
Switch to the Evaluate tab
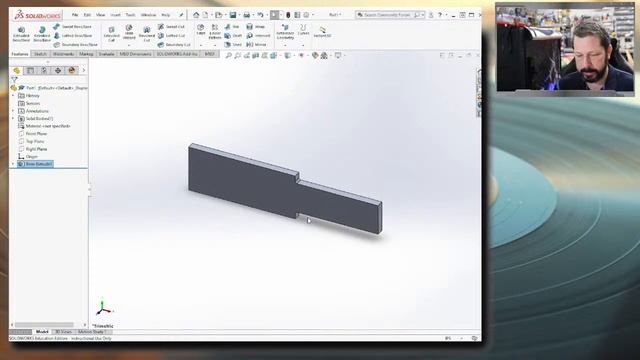(x=106, y=54)
